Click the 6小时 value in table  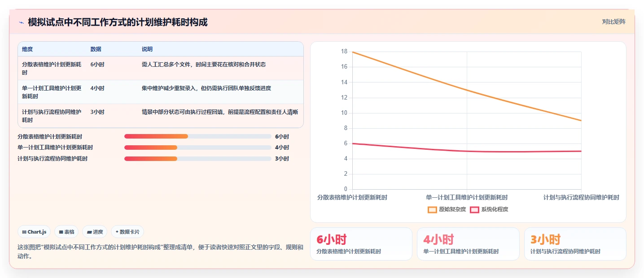97,65
